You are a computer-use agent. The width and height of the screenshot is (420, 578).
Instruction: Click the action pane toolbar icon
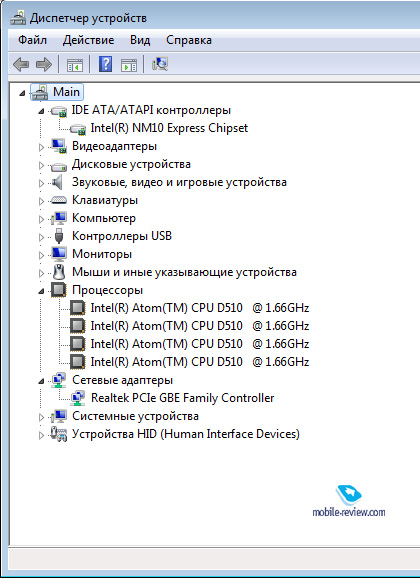(129, 65)
